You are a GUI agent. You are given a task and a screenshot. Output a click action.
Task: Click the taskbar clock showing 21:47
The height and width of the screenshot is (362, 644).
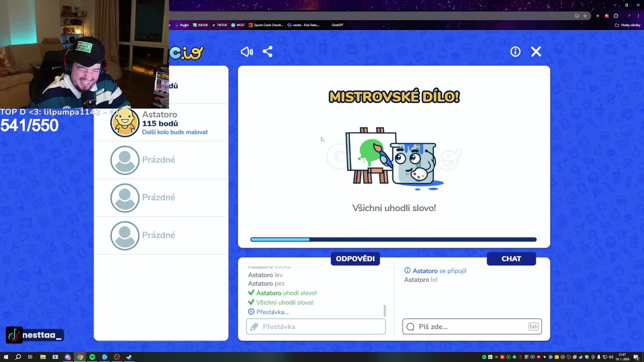pyautogui.click(x=622, y=357)
